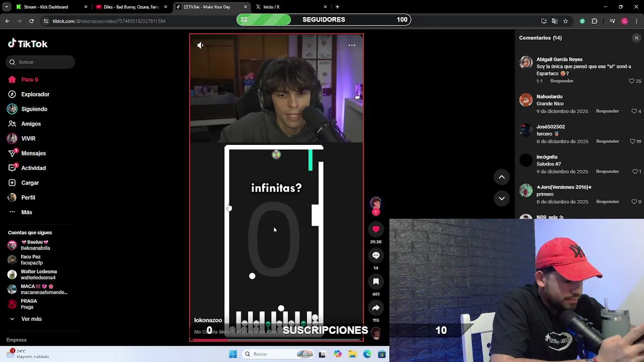Reply to Nahuelardo's comment
The image size is (644, 362).
point(607,111)
